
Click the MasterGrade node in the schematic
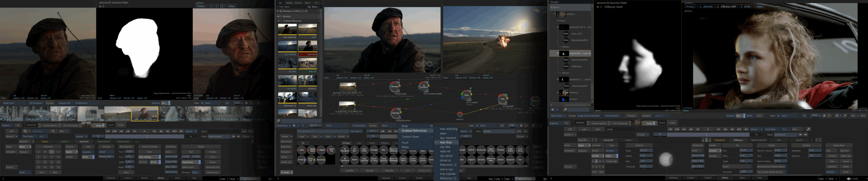click(x=394, y=87)
